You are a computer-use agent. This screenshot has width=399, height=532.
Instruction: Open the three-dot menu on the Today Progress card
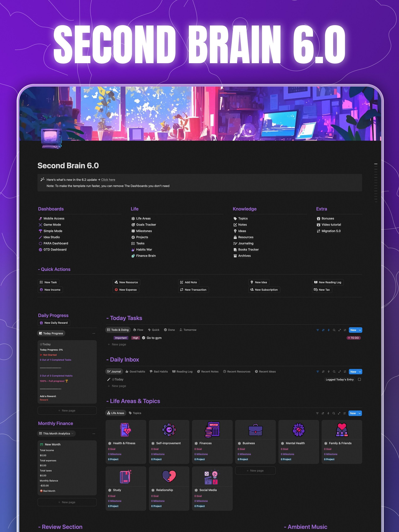pyautogui.click(x=94, y=333)
